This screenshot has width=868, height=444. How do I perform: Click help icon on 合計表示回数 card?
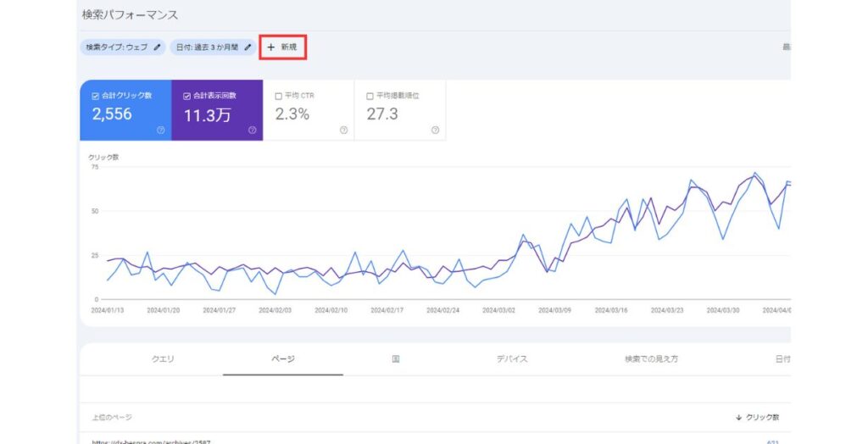pos(252,130)
